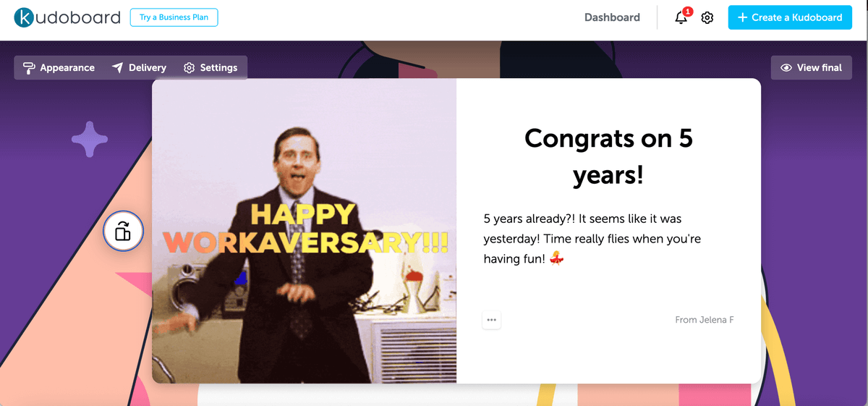Open the post's three-dot options
Image resolution: width=868 pixels, height=406 pixels.
tap(492, 319)
